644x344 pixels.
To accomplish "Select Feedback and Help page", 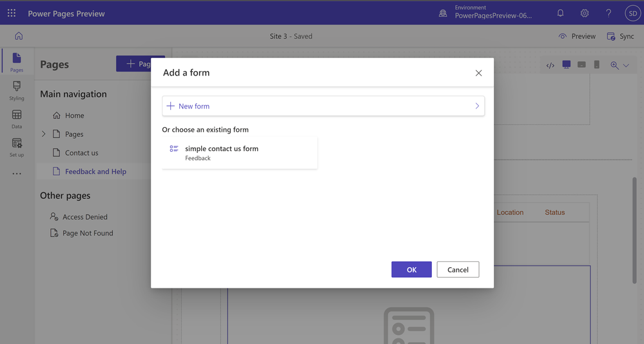I will coord(95,172).
